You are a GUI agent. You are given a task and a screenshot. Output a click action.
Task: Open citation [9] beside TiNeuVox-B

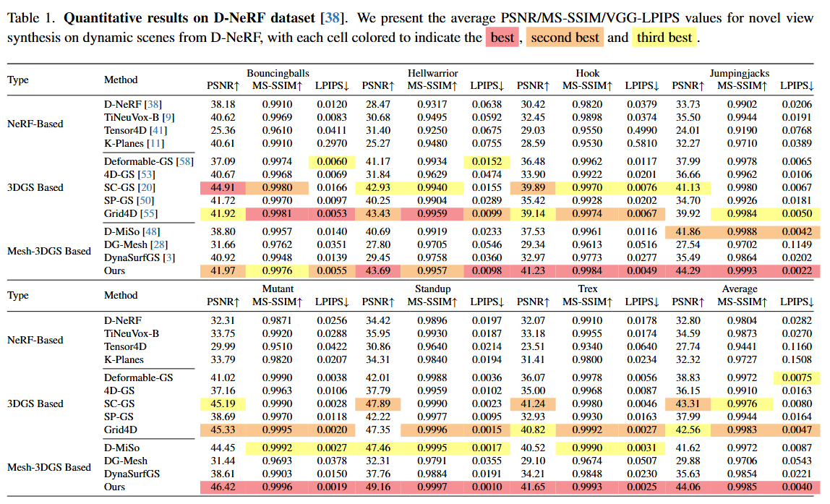click(x=168, y=117)
